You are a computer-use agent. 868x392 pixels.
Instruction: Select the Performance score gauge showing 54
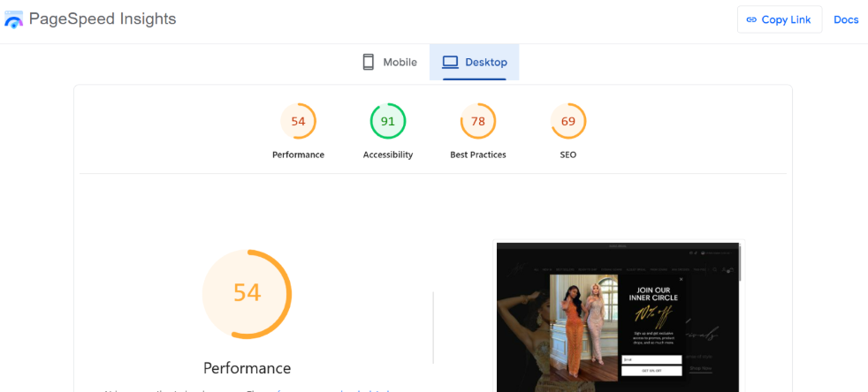[298, 121]
